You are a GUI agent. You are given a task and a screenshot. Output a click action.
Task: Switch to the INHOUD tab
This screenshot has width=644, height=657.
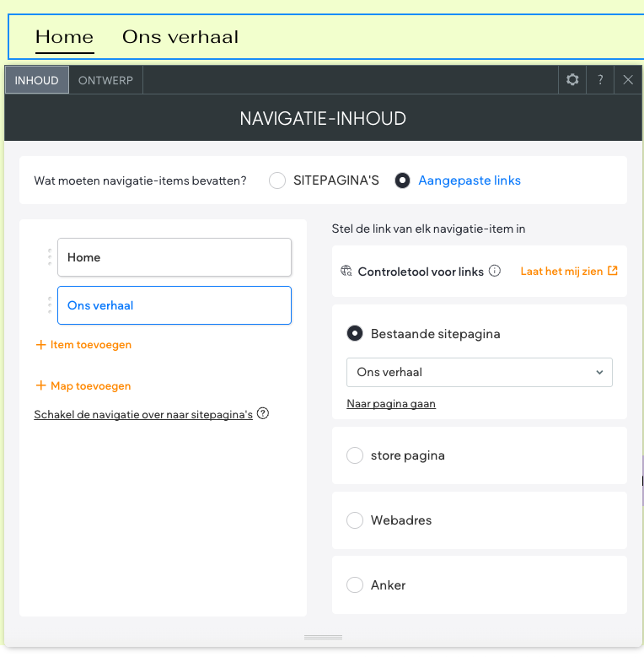click(37, 81)
